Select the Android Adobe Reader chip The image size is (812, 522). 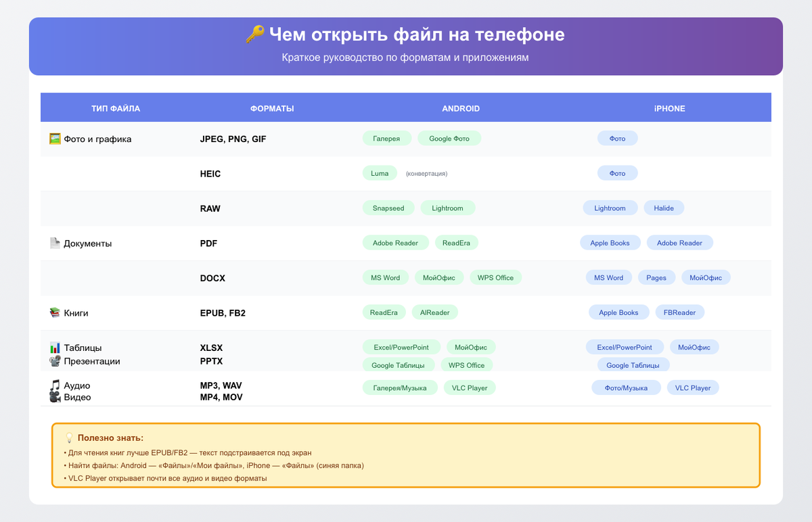click(x=395, y=243)
